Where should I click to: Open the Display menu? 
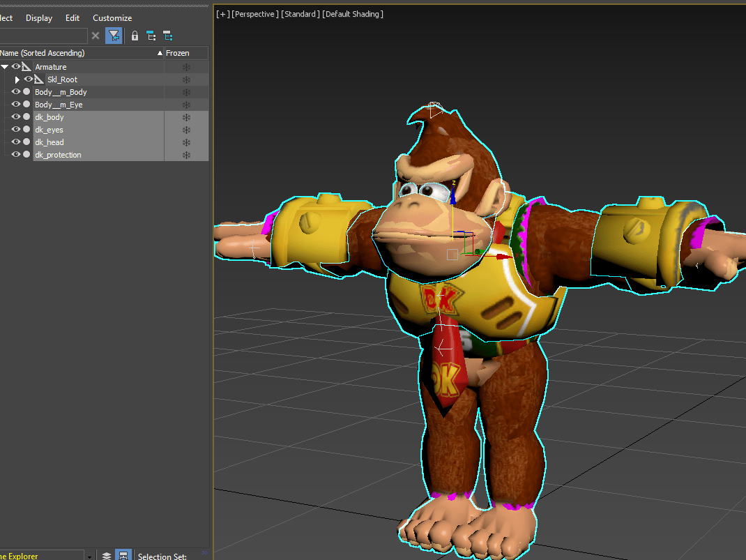point(39,18)
